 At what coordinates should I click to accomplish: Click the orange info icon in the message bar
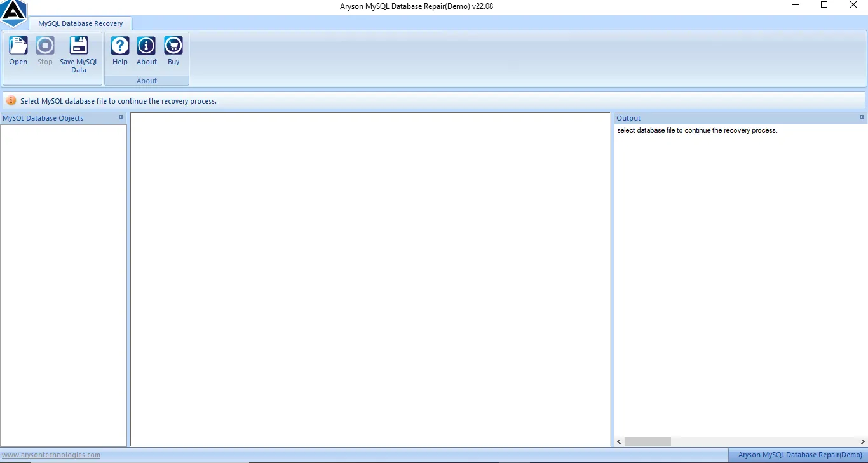[11, 101]
